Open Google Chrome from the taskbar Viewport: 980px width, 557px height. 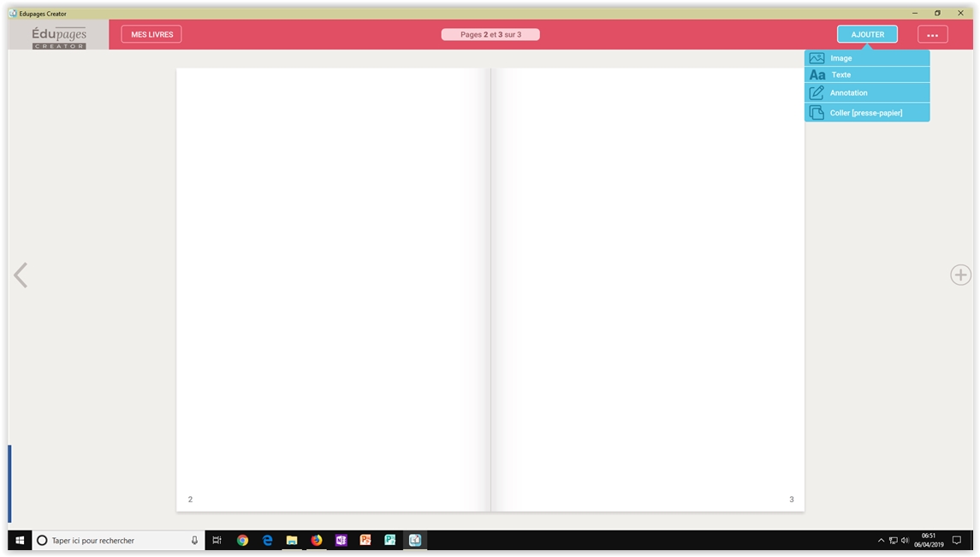click(242, 541)
